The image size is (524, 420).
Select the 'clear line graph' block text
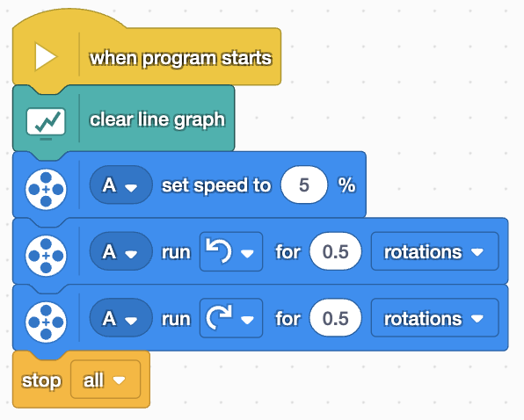click(157, 119)
